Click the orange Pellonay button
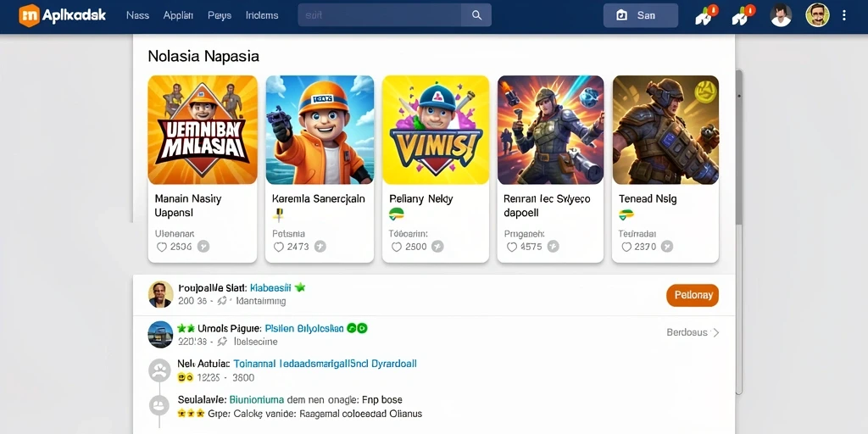 tap(692, 295)
